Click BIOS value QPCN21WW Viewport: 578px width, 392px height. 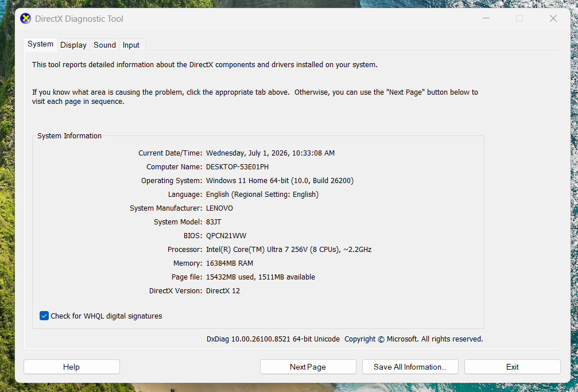(x=226, y=236)
